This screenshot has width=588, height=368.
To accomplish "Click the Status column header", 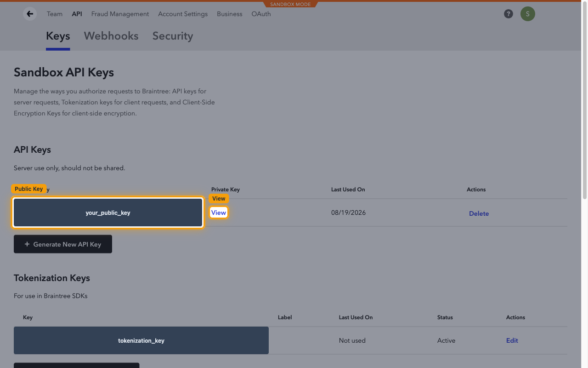I will [445, 317].
